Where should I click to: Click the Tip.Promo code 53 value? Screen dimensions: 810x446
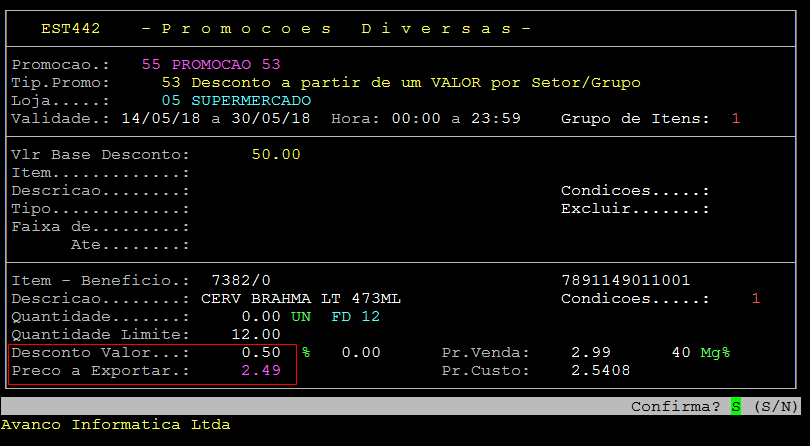click(170, 82)
